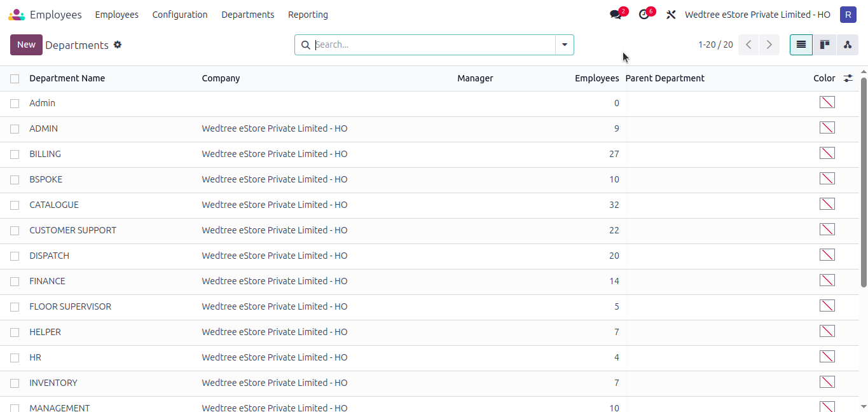868x412 pixels.
Task: Open the Reporting menu
Action: [308, 14]
